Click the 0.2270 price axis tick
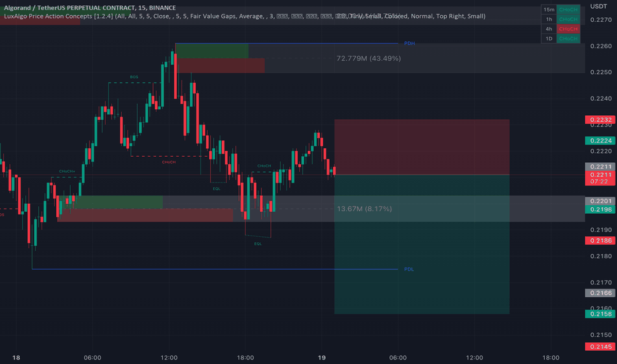Image resolution: width=617 pixels, height=364 pixels. click(x=601, y=20)
